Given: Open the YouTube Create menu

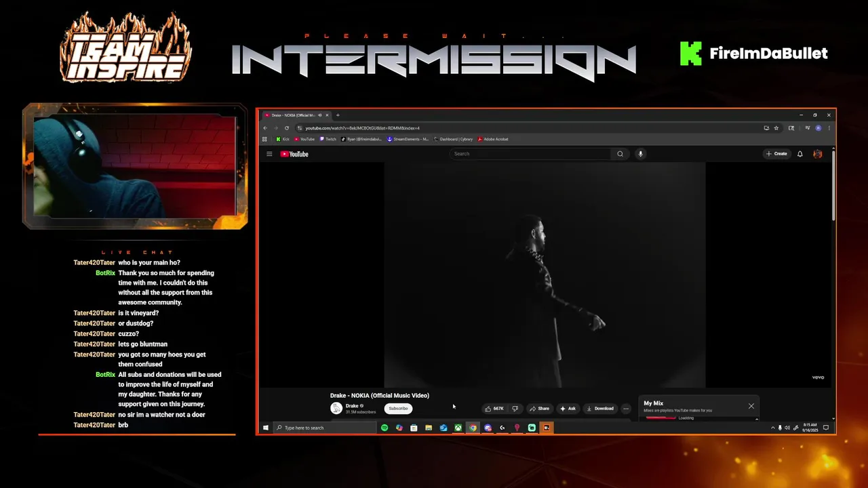Looking at the screenshot, I should (x=776, y=154).
